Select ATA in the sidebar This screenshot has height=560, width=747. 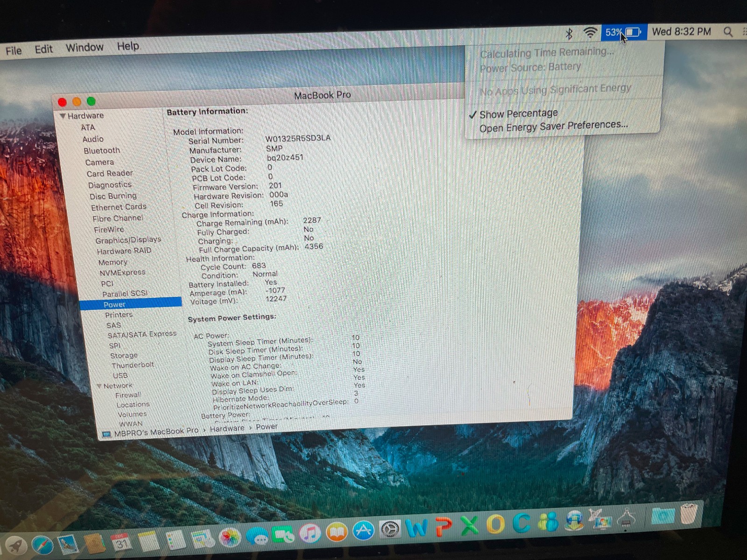click(x=88, y=127)
